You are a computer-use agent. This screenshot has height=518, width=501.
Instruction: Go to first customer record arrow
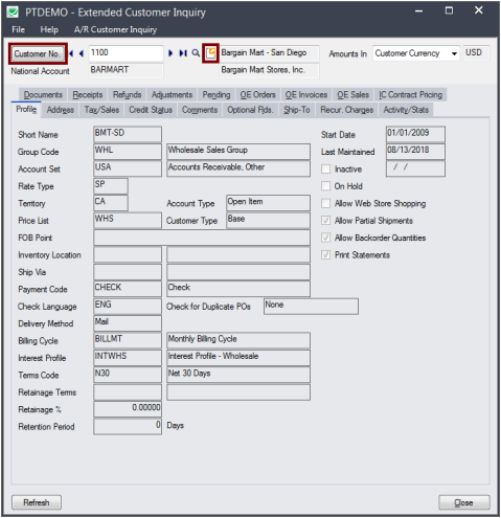[x=71, y=53]
